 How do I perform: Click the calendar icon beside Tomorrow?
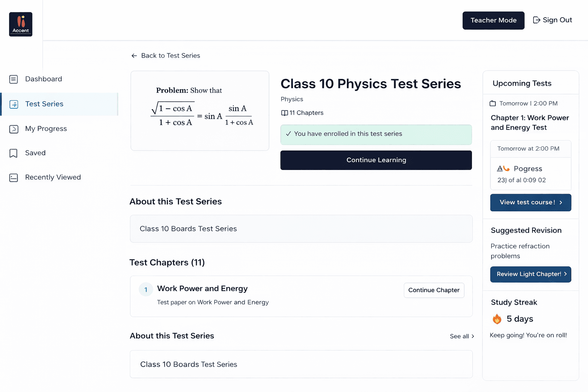point(493,103)
